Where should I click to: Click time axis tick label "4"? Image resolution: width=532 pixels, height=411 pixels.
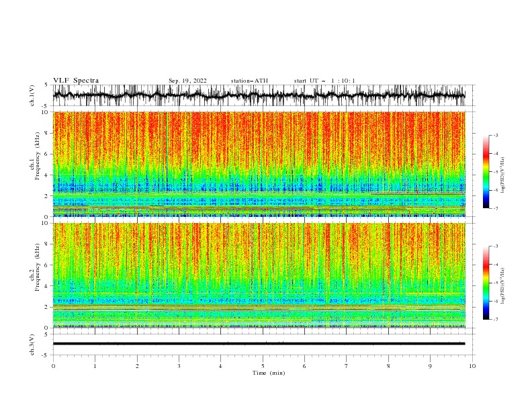click(x=220, y=366)
